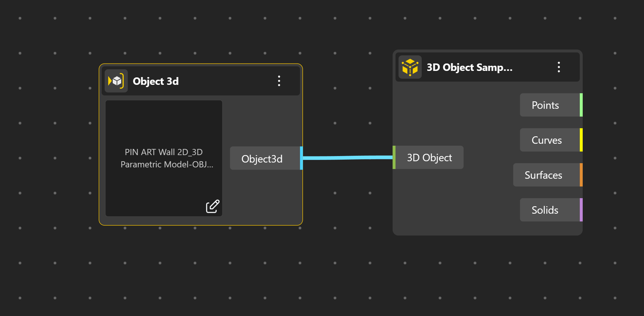Select the blue wire connecting the nodes
Viewport: 644px width, 316px height.
(347, 158)
